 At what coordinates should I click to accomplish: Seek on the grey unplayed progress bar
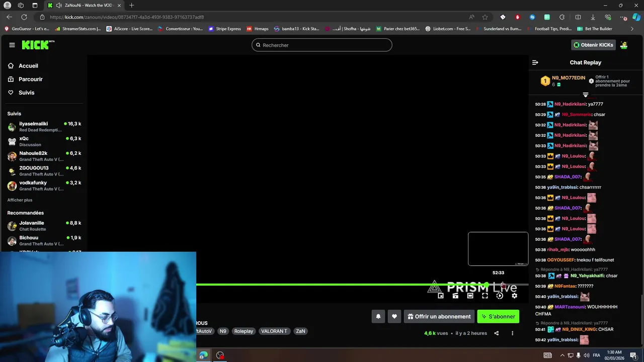(x=508, y=285)
